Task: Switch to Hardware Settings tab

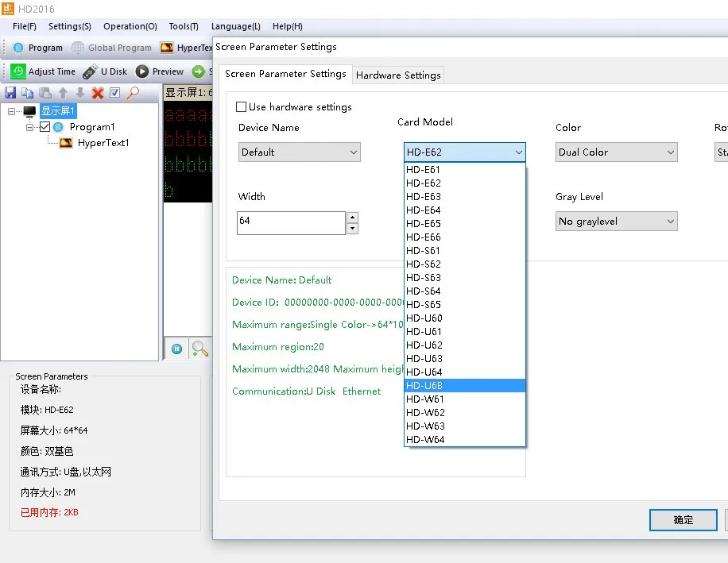Action: [398, 75]
